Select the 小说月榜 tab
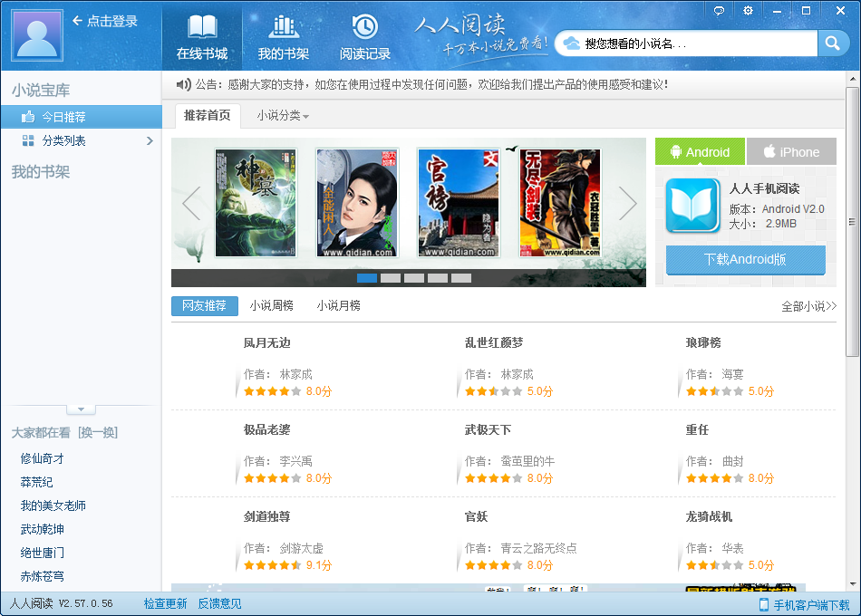 pyautogui.click(x=338, y=306)
